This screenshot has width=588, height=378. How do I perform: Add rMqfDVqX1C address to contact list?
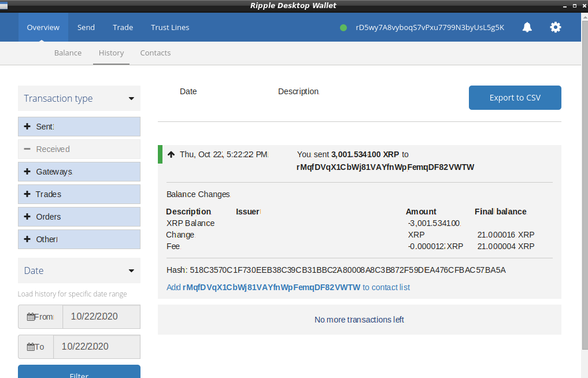(288, 287)
